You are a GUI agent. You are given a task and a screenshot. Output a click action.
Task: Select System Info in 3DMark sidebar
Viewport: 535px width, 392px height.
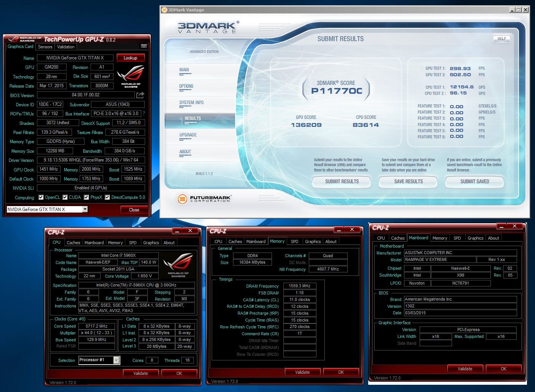[192, 102]
